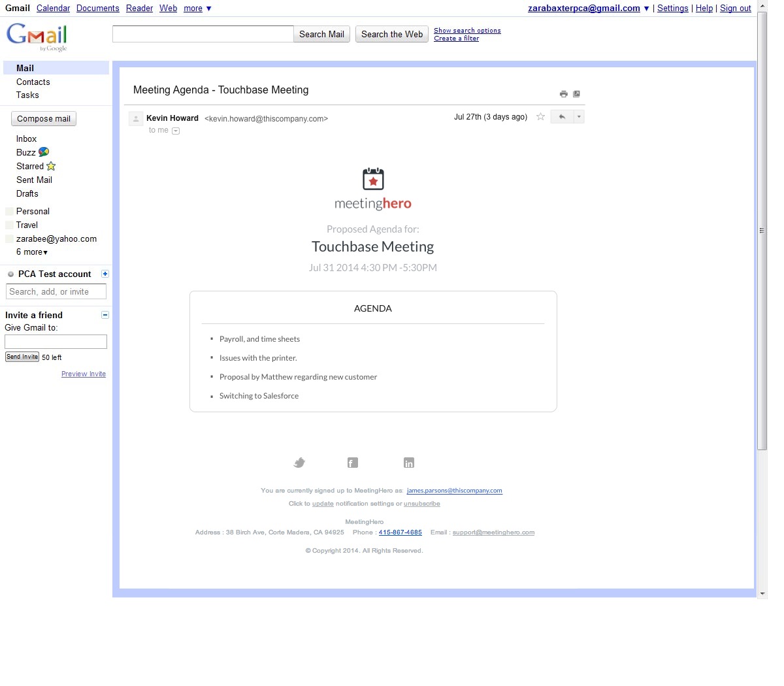Click the Search Mail button
The height and width of the screenshot is (686, 784).
point(321,35)
